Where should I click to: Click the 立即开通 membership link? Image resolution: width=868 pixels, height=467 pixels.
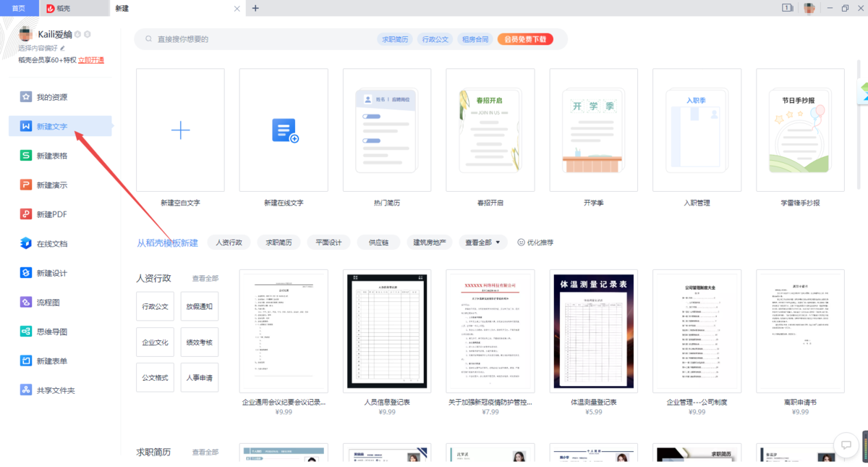(90, 60)
